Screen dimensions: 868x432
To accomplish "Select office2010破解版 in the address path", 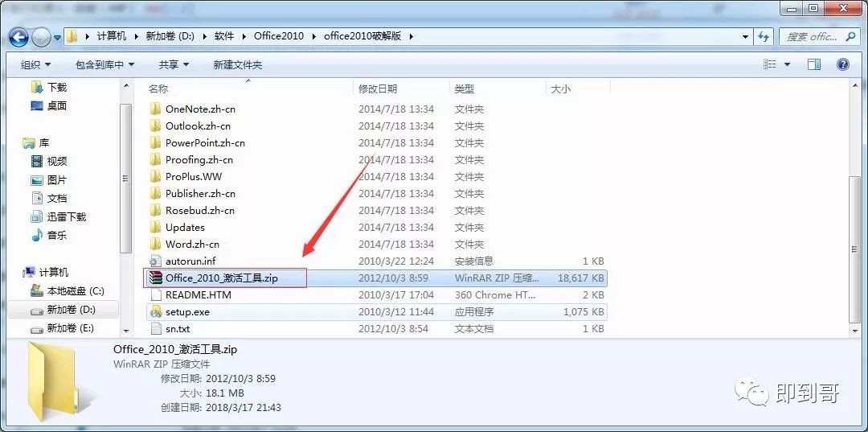I will pyautogui.click(x=362, y=36).
